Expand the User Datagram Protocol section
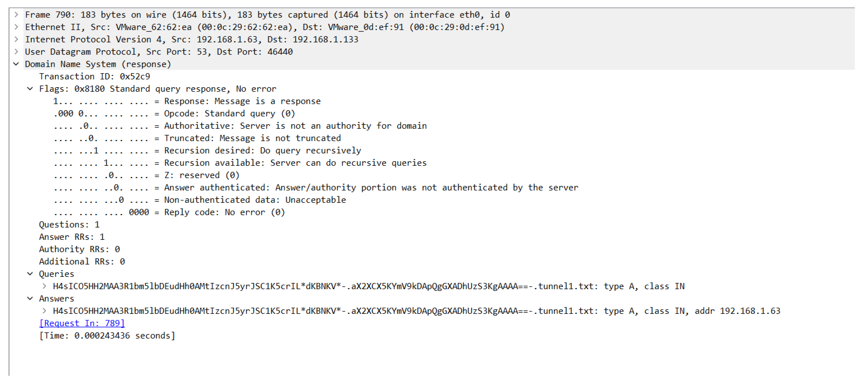This screenshot has width=868, height=389. (16, 52)
